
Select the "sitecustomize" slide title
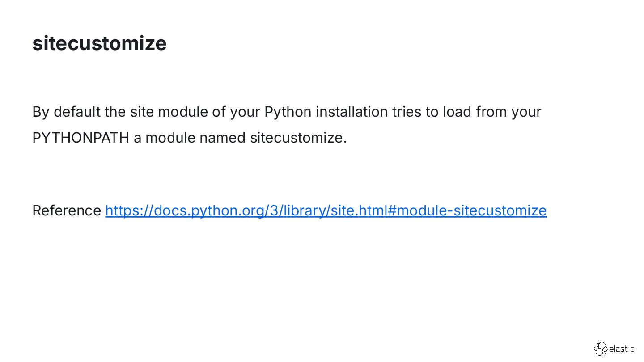99,43
